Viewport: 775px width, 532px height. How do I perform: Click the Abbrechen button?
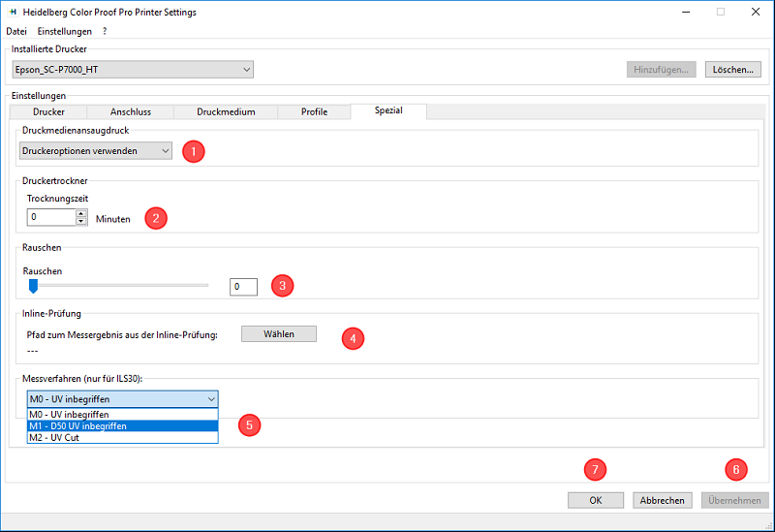click(x=663, y=500)
